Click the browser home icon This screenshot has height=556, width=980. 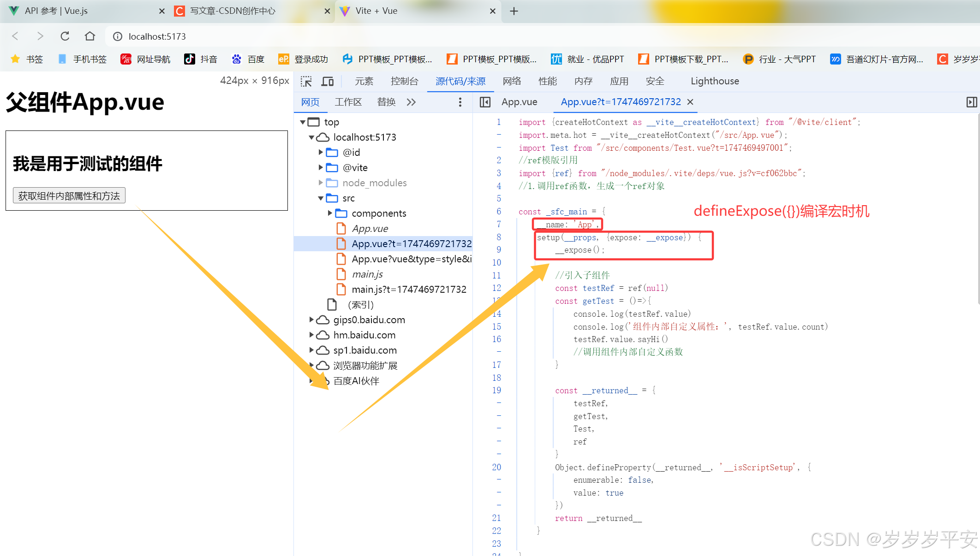point(90,36)
